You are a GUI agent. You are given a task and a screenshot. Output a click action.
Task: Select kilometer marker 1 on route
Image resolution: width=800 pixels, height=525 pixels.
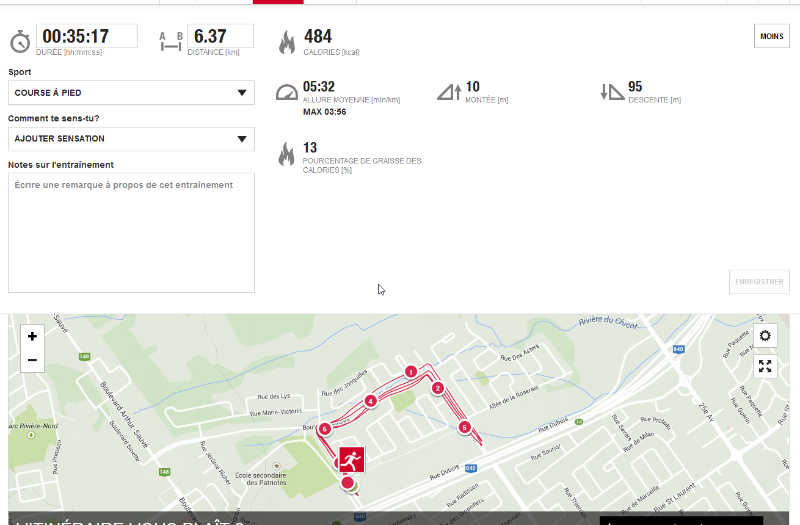(x=411, y=372)
